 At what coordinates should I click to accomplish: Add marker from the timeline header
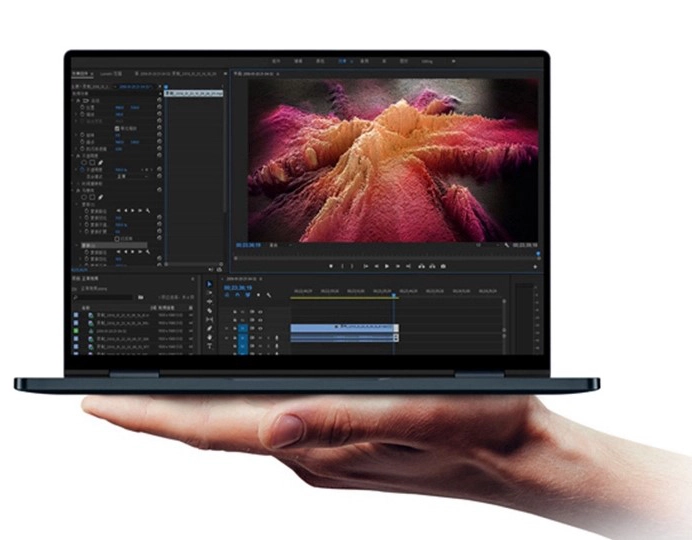258,295
